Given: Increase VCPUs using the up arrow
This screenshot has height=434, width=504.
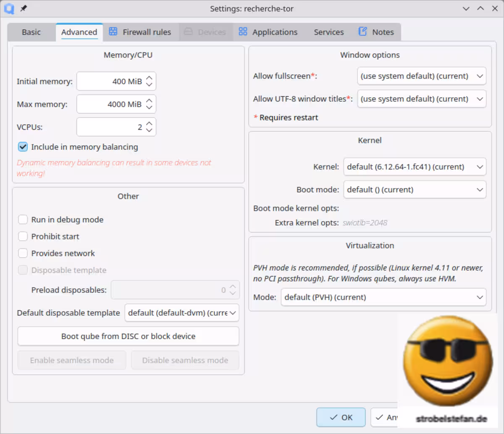Looking at the screenshot, I should tap(149, 124).
